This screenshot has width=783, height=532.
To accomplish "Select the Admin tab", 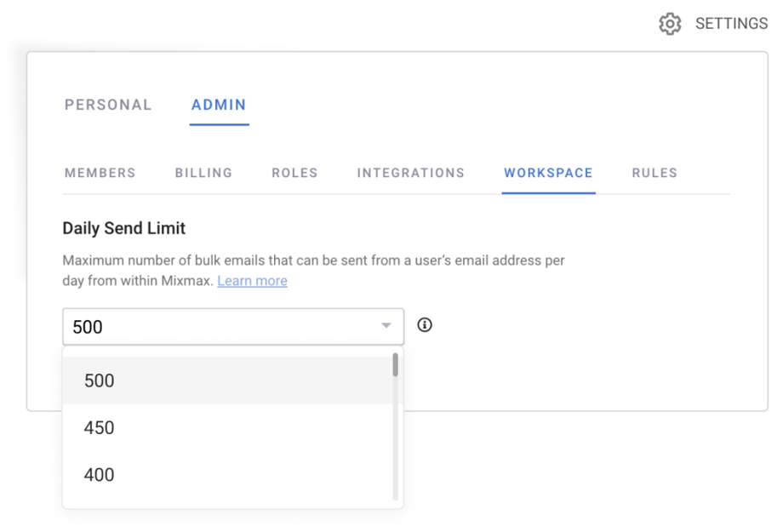I will coord(219,105).
